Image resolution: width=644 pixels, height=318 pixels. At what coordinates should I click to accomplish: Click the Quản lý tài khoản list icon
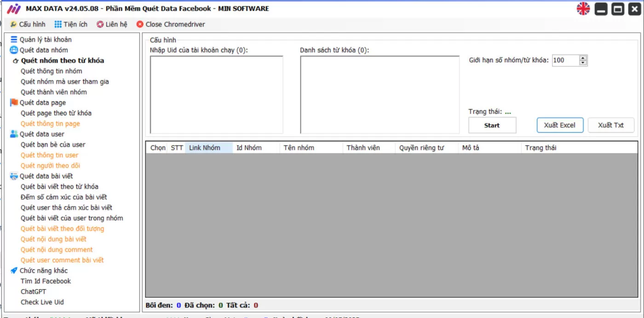(14, 40)
